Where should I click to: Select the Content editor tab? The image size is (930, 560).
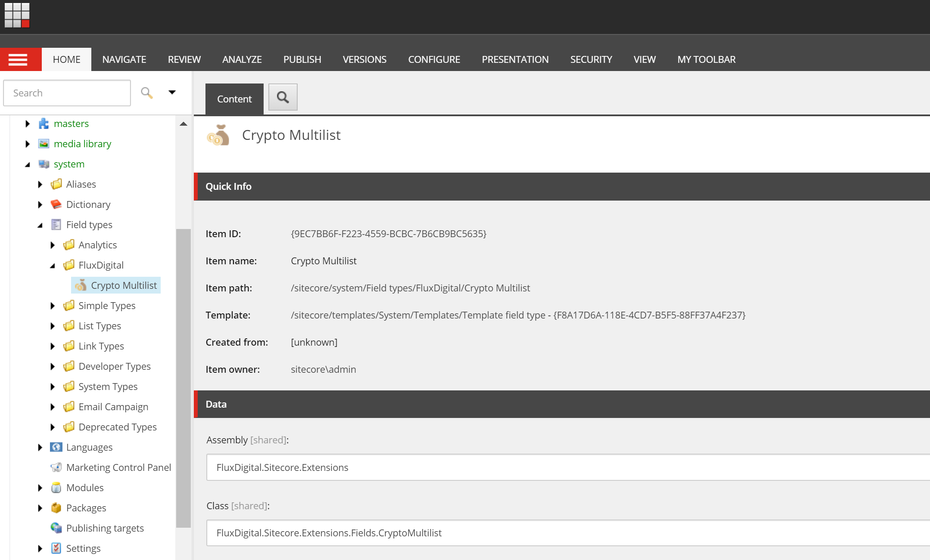[x=234, y=99]
